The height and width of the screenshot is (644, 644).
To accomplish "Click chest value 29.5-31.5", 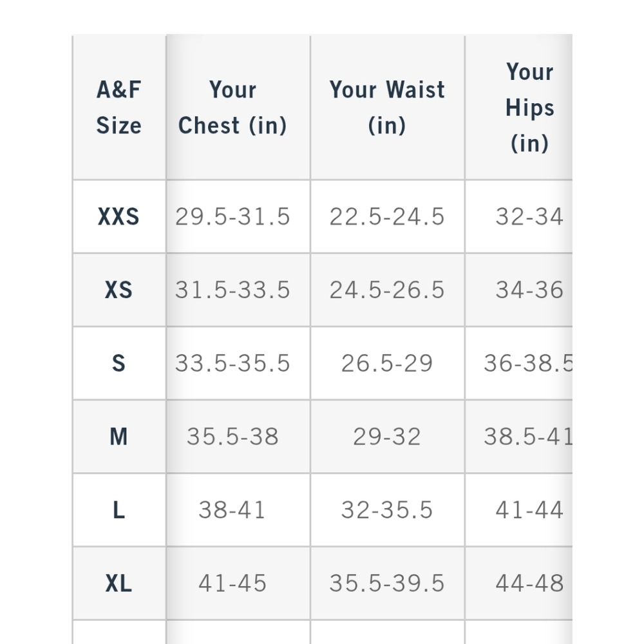I will [233, 216].
